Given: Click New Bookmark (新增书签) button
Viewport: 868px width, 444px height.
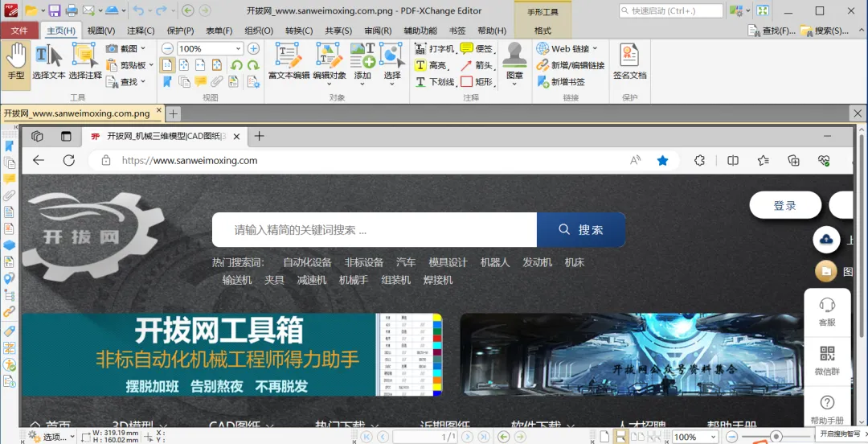Looking at the screenshot, I should tap(560, 82).
